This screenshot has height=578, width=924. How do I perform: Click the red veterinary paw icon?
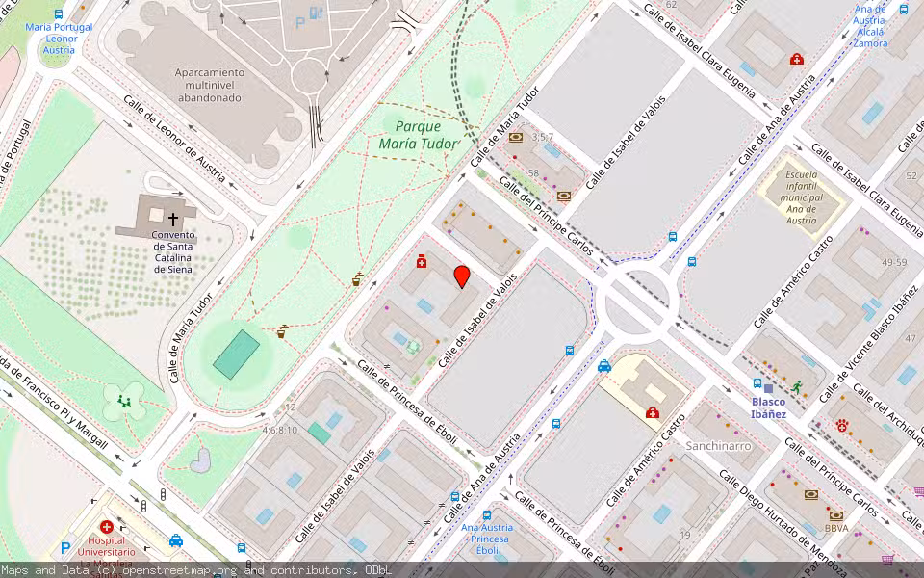coord(842,425)
